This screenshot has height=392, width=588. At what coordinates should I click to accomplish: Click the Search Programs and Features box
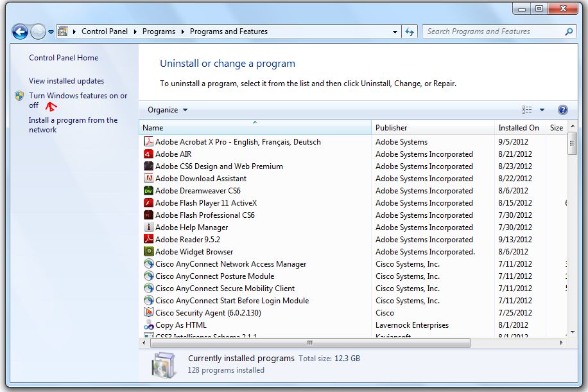[499, 32]
